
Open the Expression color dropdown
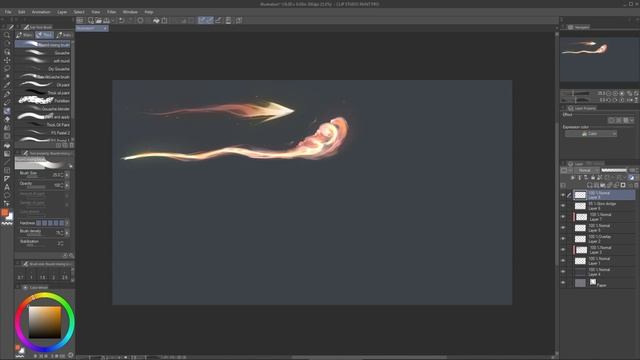[x=591, y=134]
